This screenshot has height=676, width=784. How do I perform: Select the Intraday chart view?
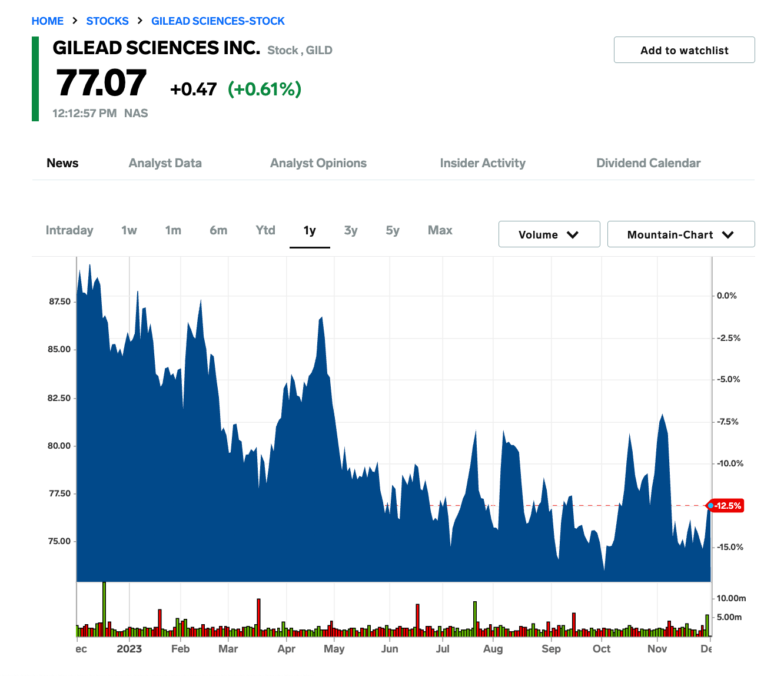point(69,231)
